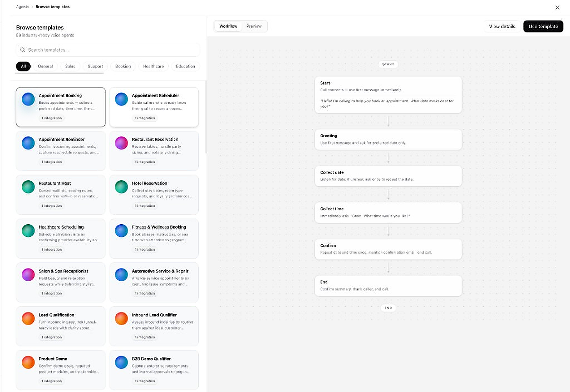The height and width of the screenshot is (392, 570).
Task: Open the Appointment Reminder template title
Action: (x=62, y=139)
